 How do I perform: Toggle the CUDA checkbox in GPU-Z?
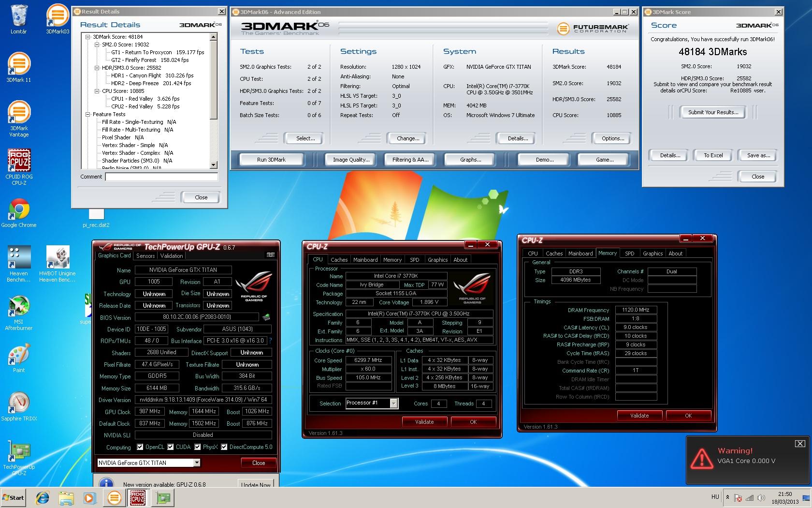click(x=170, y=447)
